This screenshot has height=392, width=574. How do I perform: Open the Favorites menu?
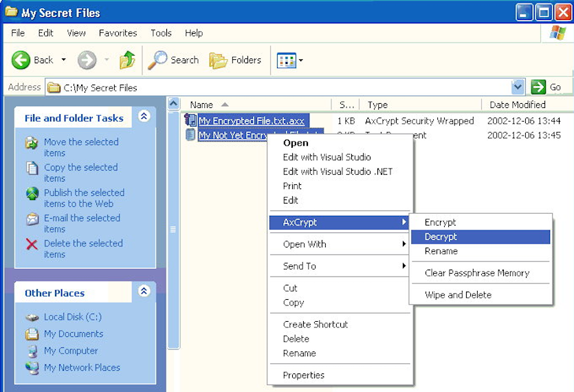click(118, 33)
